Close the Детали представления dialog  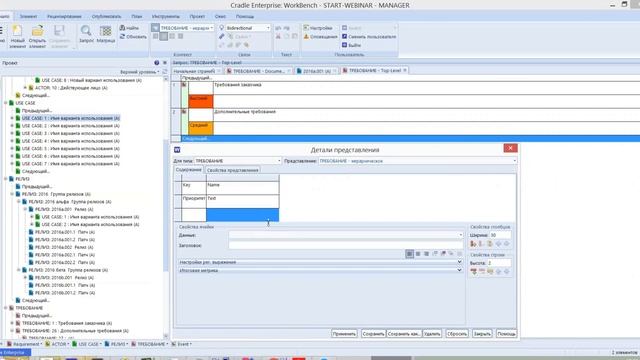510,148
